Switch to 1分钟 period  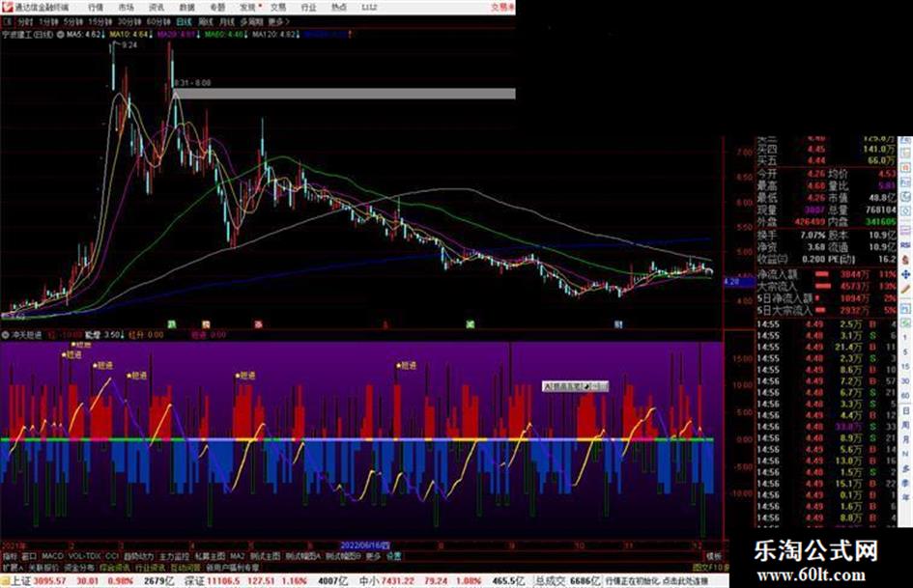click(x=48, y=22)
